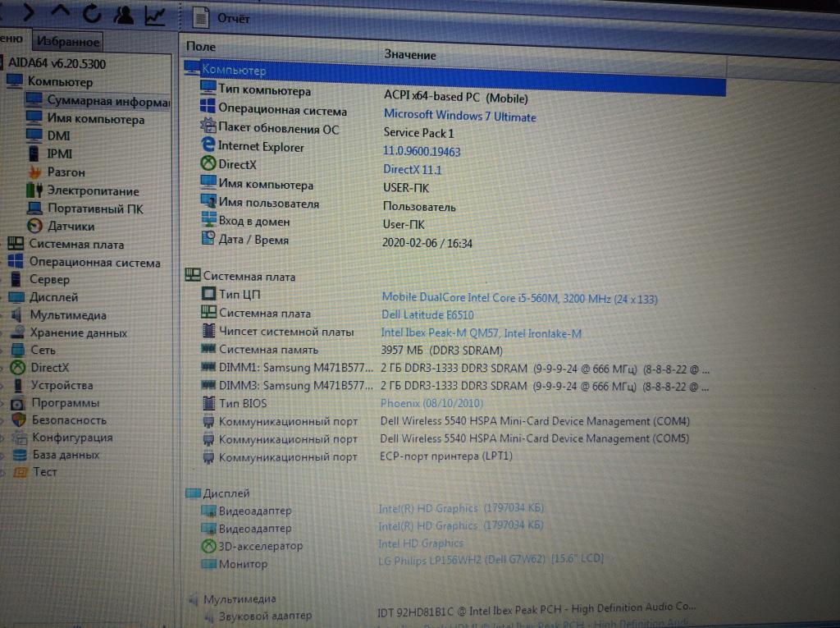Open the graph report toolbar icon
The height and width of the screenshot is (628, 840).
(155, 15)
